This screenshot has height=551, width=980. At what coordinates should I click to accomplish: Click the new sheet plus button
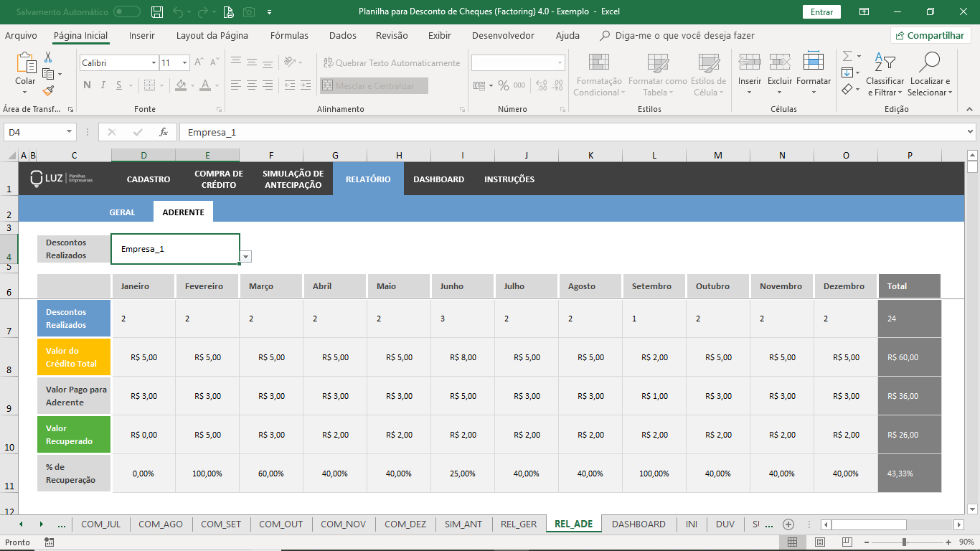(x=788, y=524)
